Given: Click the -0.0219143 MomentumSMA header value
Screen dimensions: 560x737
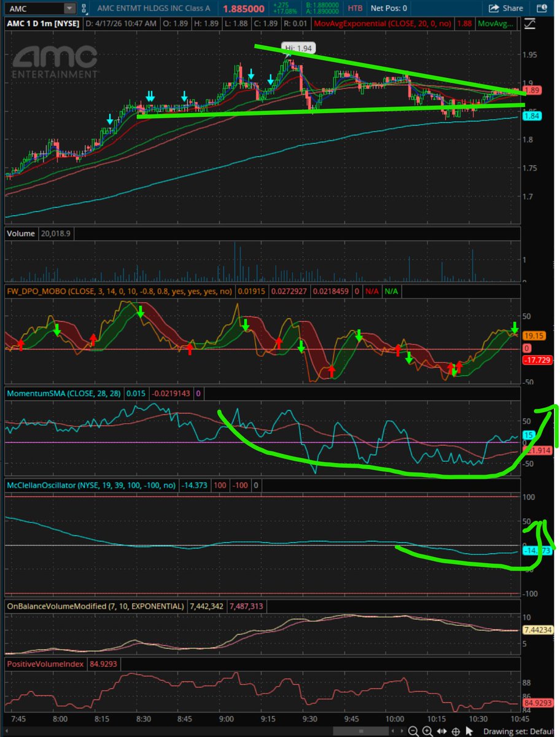Looking at the screenshot, I should (171, 392).
